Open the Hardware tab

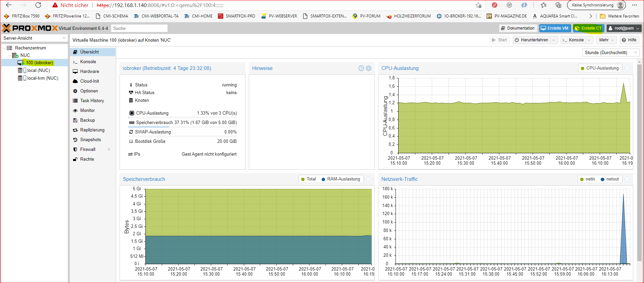tap(93, 71)
